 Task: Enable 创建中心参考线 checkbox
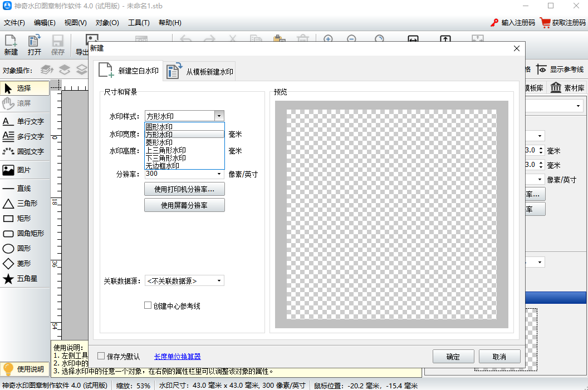(148, 305)
